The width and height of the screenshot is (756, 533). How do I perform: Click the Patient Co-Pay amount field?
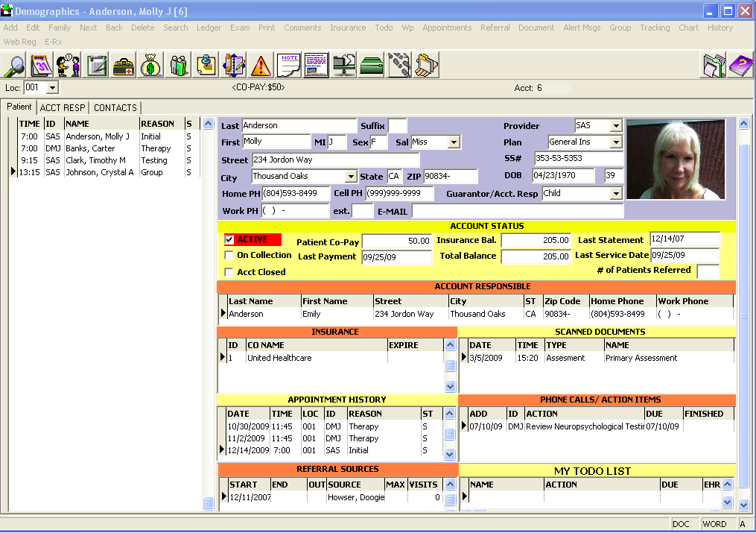tap(396, 241)
